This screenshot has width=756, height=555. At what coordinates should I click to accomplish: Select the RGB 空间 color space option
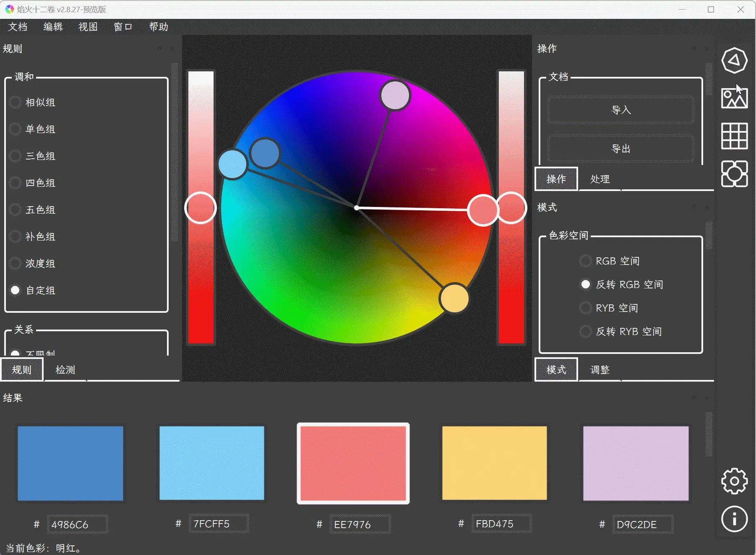coord(585,261)
